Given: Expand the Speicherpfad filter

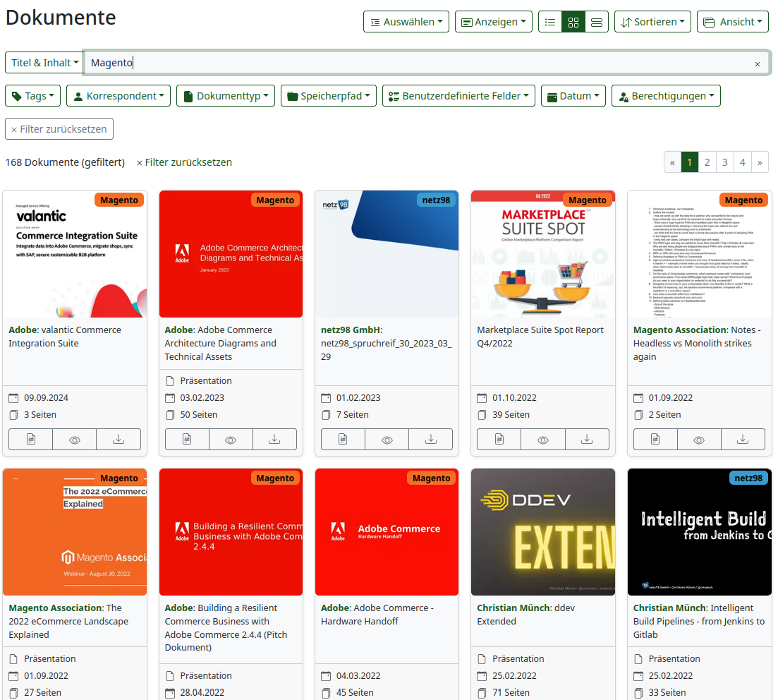Looking at the screenshot, I should [x=329, y=96].
